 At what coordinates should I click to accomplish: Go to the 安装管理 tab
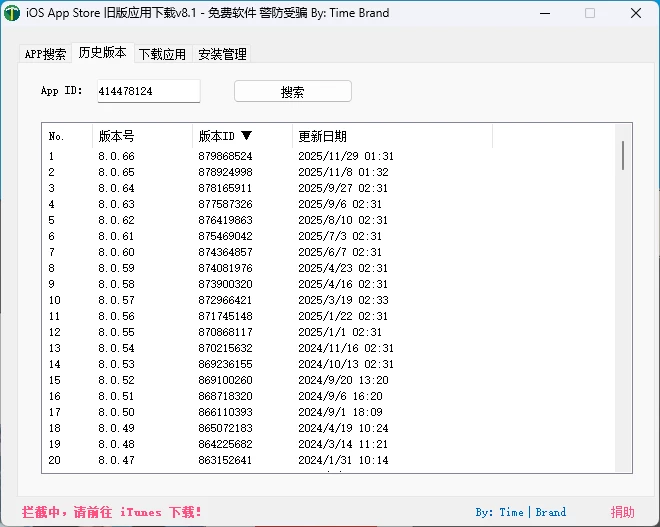click(x=222, y=54)
